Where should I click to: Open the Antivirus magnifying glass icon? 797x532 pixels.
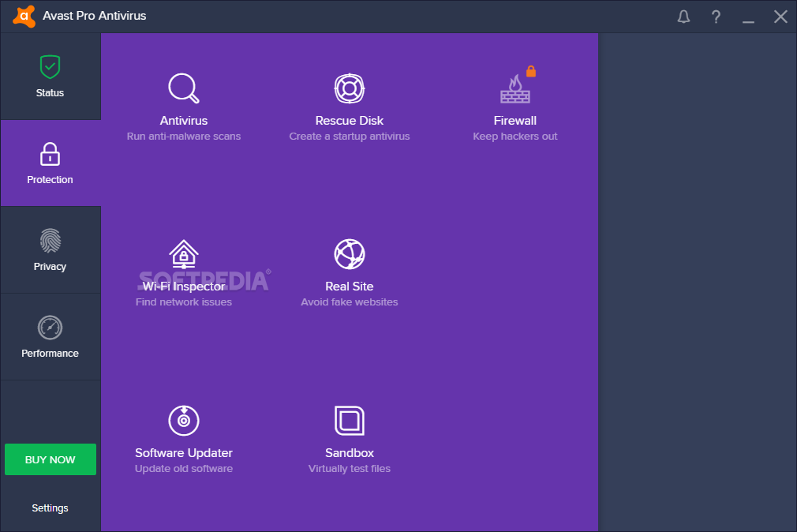[184, 88]
